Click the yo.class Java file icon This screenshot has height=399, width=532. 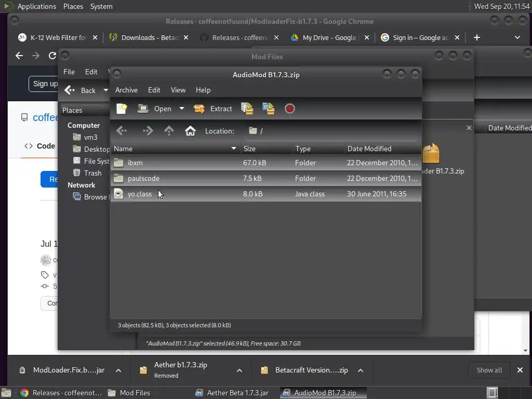118,194
